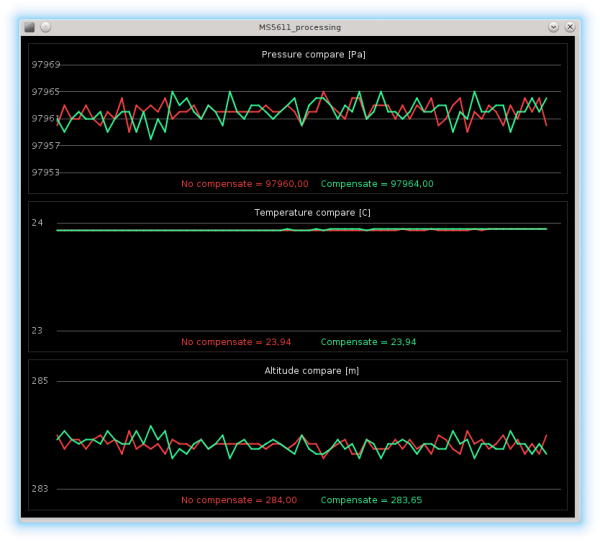Click the window menu icon in title bar

click(x=29, y=27)
